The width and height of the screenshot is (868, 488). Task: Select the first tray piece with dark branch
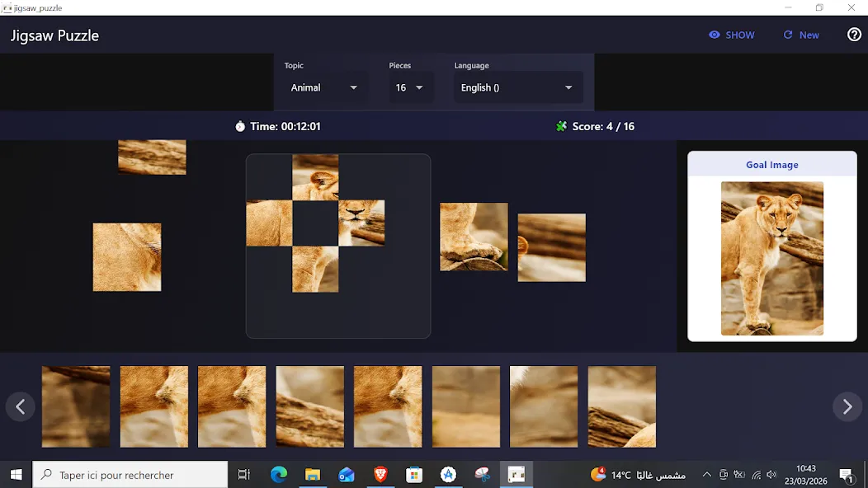tap(76, 406)
